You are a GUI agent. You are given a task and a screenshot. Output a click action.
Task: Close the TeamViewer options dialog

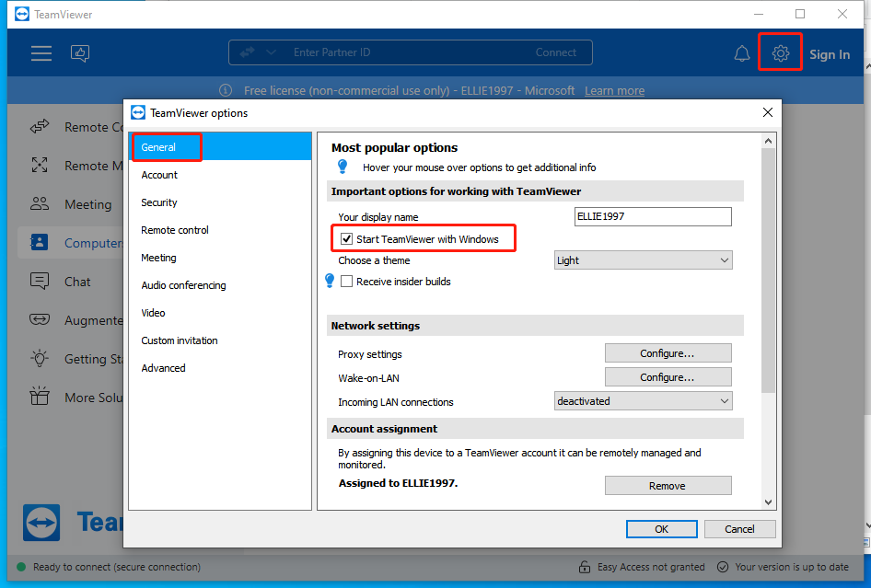pos(768,112)
